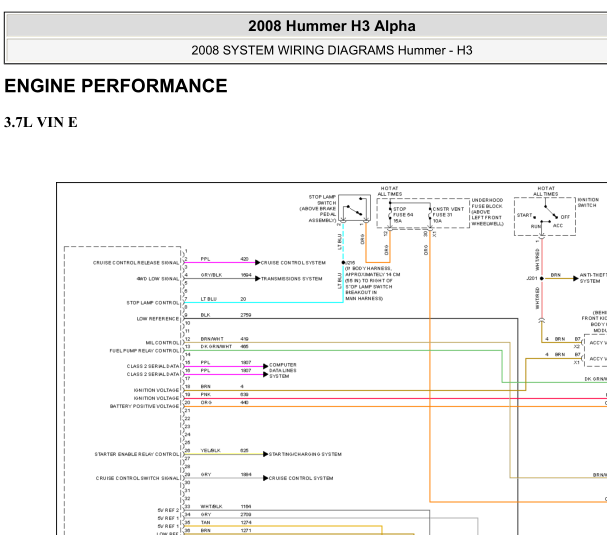The image size is (607, 535).
Task: Select the 'UNDERHOOD FUSE BLOCK' description text
Action: [487, 212]
